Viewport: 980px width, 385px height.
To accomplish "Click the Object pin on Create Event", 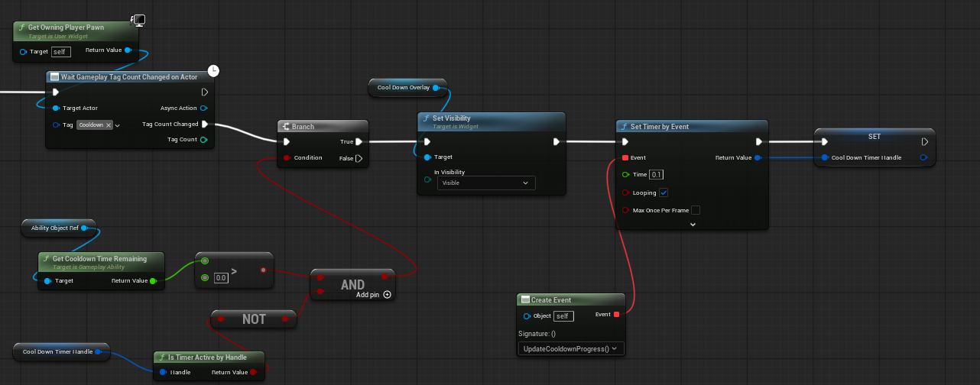I will (527, 315).
